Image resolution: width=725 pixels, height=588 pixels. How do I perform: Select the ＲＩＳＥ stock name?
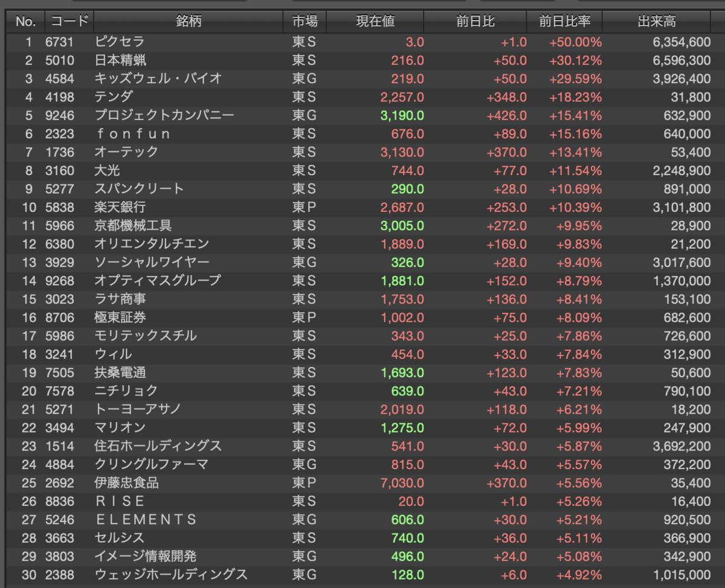[x=120, y=501]
